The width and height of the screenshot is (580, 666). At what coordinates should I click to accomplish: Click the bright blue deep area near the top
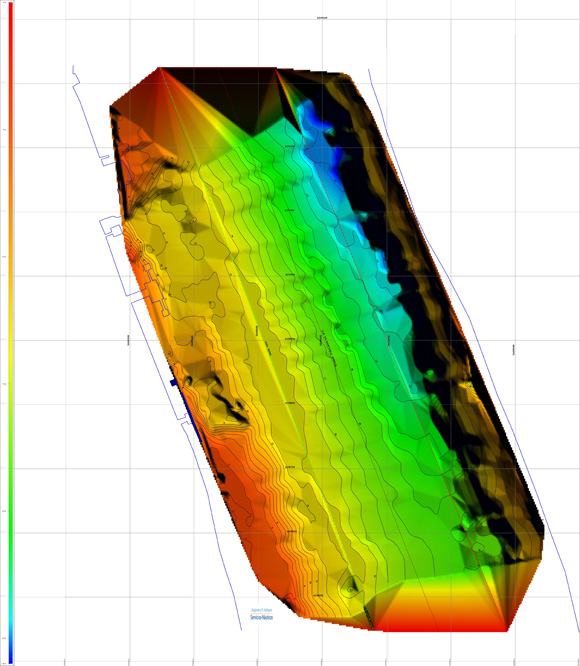pos(321,132)
